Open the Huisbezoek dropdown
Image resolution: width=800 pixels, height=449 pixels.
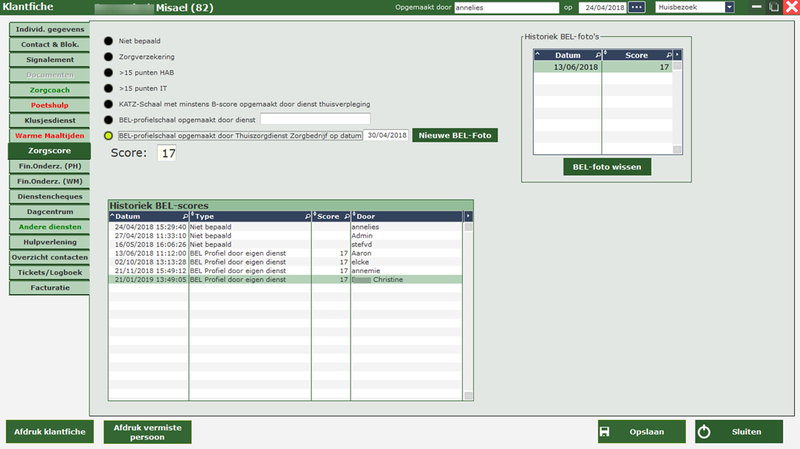point(729,8)
